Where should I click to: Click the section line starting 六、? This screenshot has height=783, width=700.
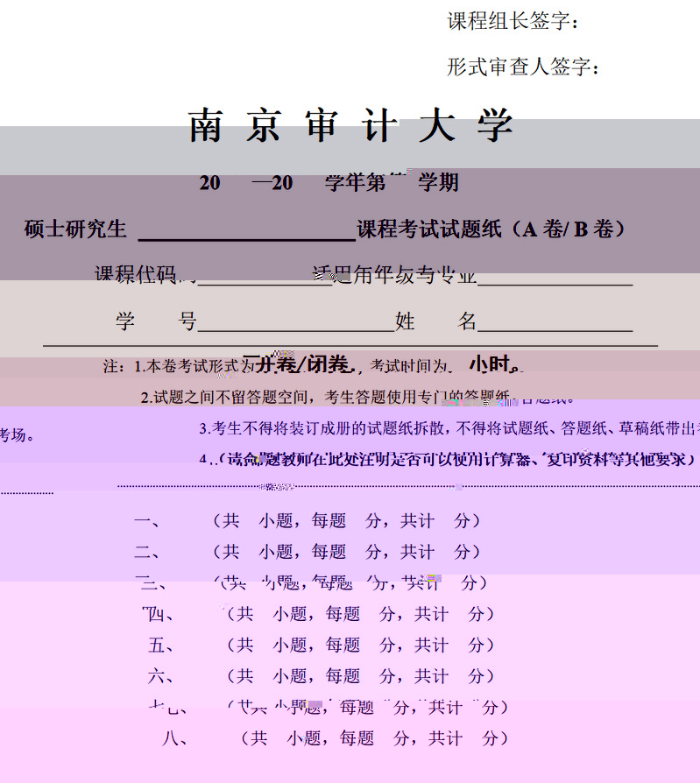322,675
